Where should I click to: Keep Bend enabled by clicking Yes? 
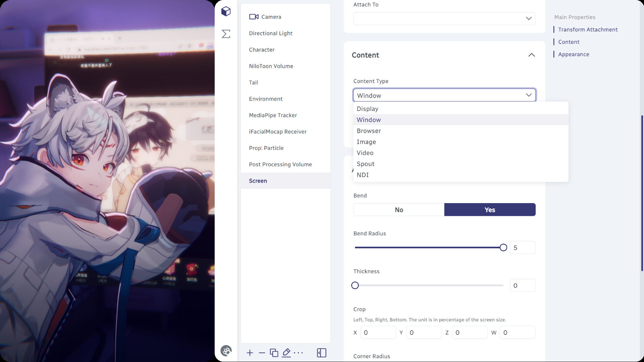pos(489,209)
